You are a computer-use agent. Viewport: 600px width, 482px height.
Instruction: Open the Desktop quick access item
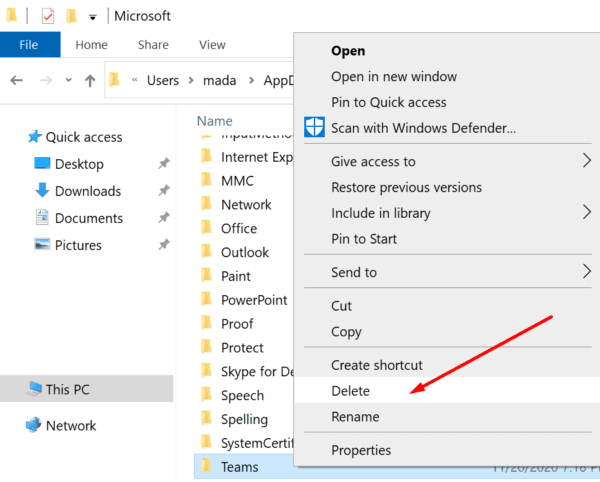pyautogui.click(x=78, y=164)
